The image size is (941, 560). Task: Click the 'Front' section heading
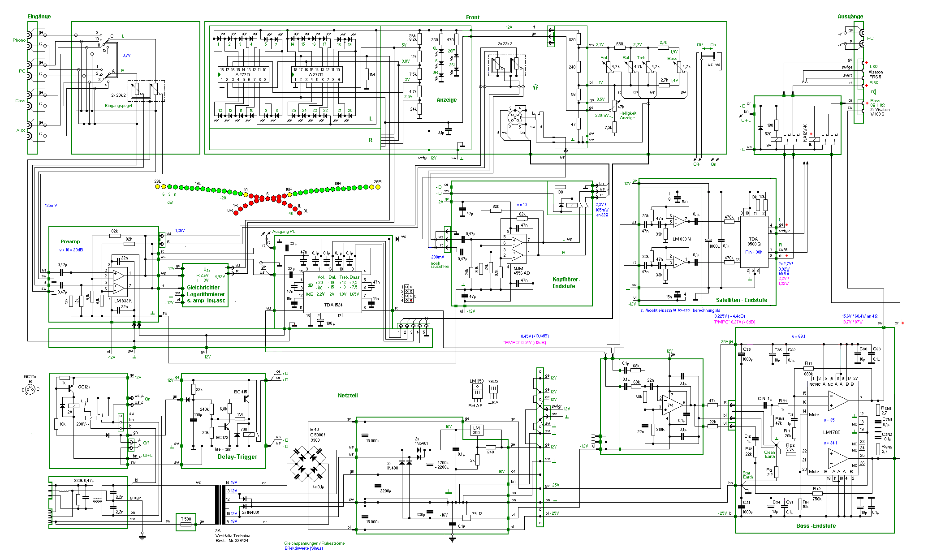click(472, 17)
